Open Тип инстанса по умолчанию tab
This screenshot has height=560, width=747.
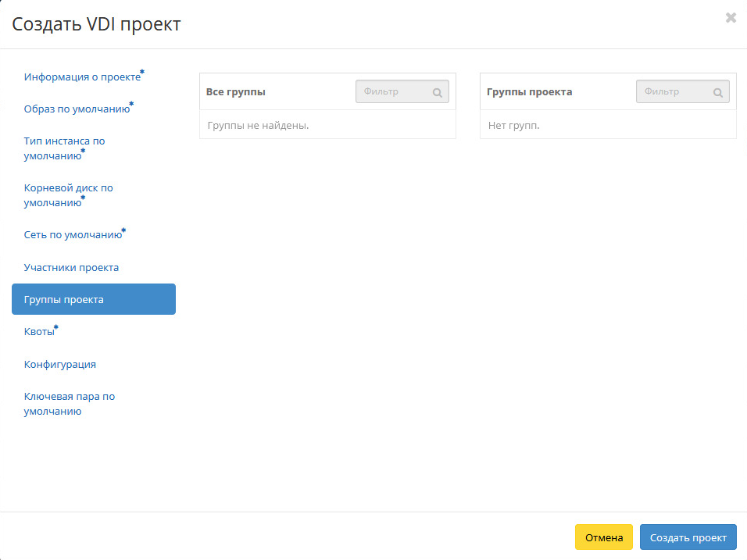(64, 148)
